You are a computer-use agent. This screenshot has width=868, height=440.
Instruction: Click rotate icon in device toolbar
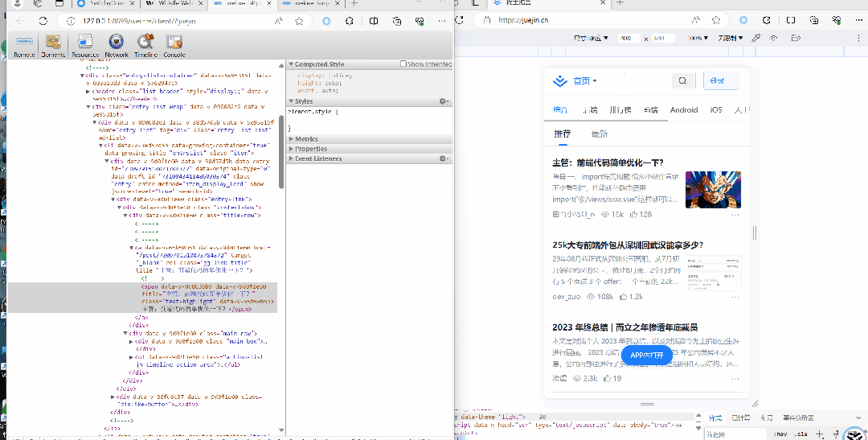click(796, 39)
